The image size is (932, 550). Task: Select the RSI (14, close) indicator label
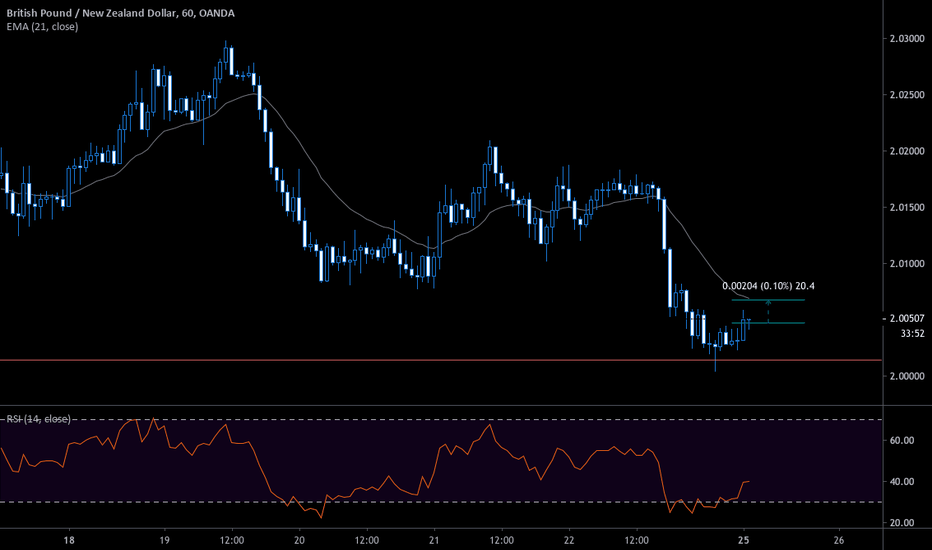click(42, 416)
